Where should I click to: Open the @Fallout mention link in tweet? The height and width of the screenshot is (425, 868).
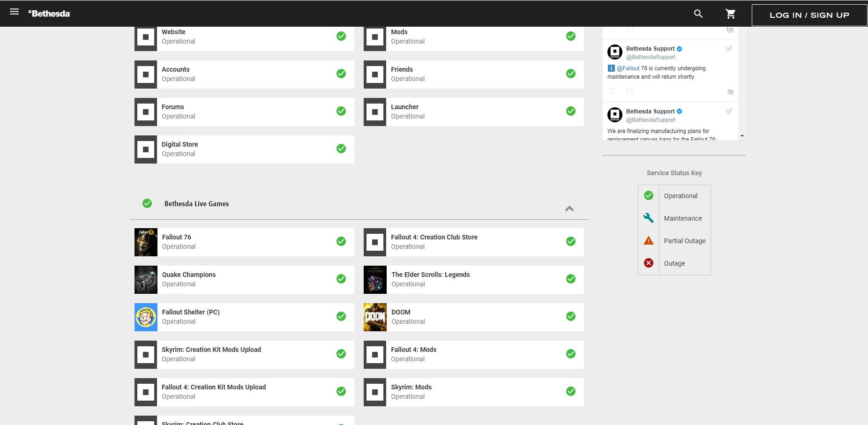628,68
